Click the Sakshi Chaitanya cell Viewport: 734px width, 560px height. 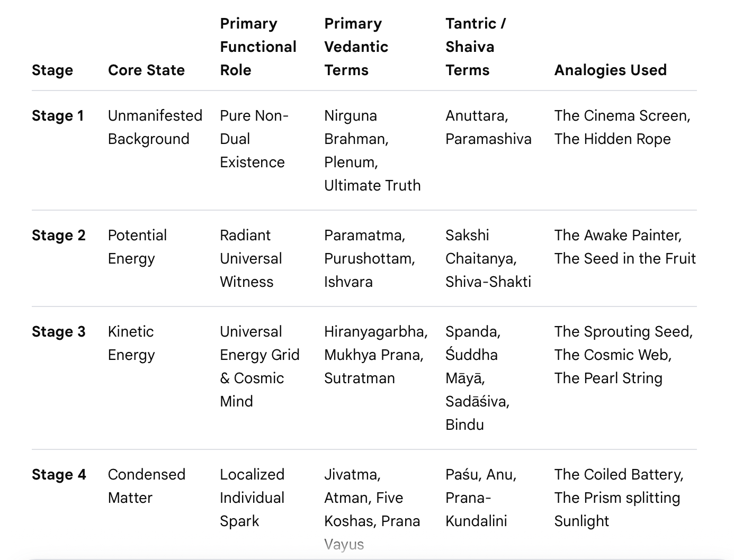pyautogui.click(x=488, y=258)
